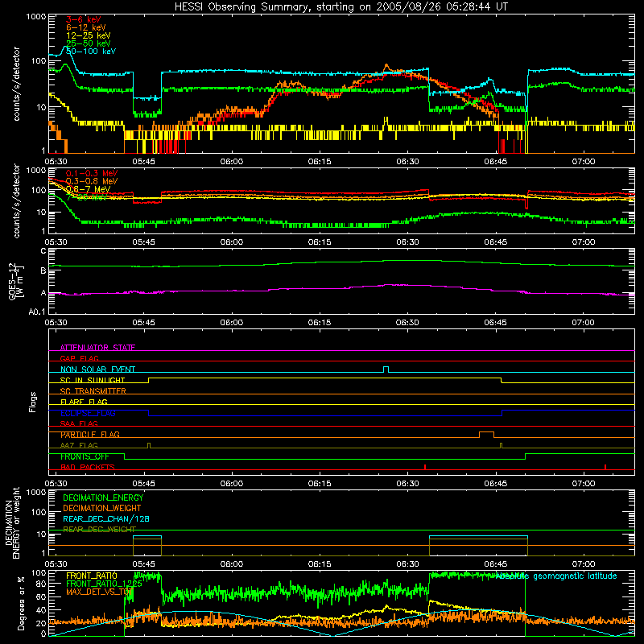Viewport: 644px width, 644px height.
Task: Click the SC_TRANSMITTER flag label
Action: click(93, 391)
